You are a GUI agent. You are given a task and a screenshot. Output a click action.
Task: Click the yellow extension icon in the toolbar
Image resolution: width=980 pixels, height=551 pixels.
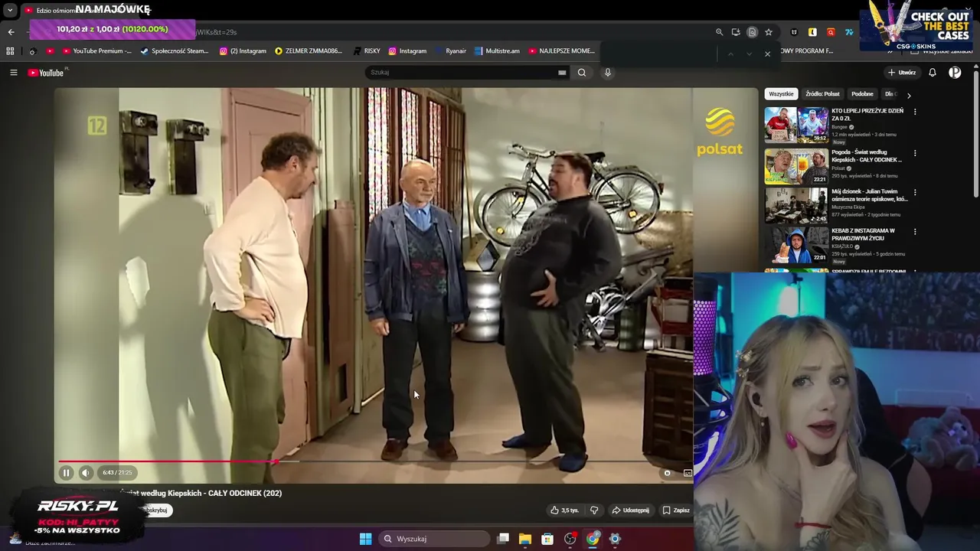click(x=812, y=32)
